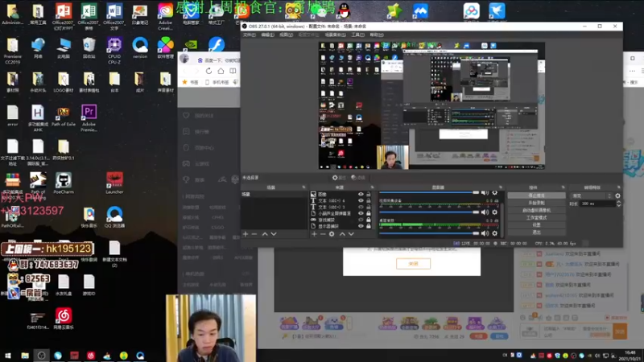Screen dimensions: 644x362
Task: Toggle lock on 图像 image source
Action: tap(369, 195)
